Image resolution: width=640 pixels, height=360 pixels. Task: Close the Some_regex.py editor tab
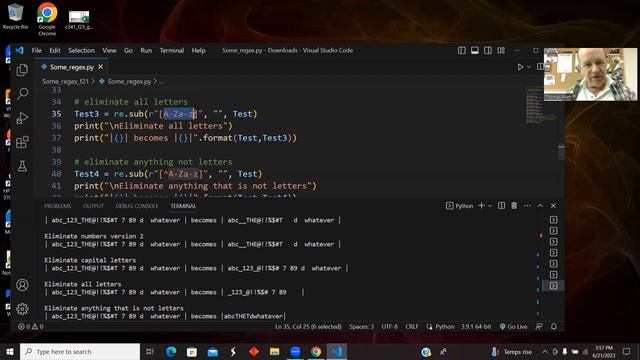100,67
